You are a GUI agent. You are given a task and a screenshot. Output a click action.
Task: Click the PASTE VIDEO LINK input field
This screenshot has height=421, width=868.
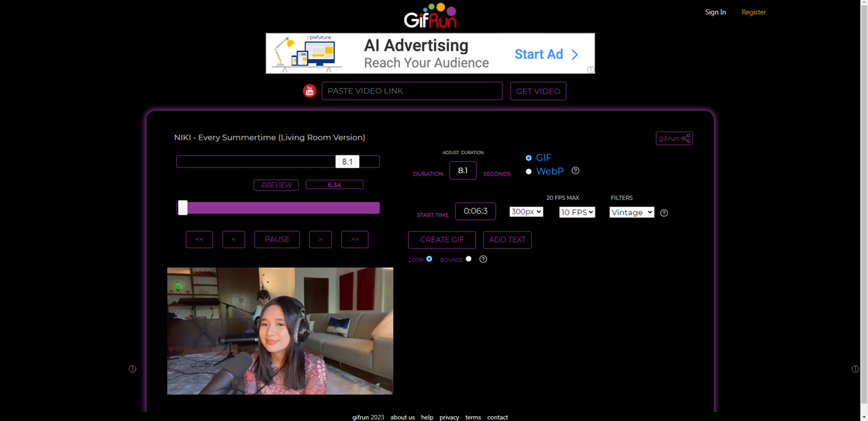(412, 91)
